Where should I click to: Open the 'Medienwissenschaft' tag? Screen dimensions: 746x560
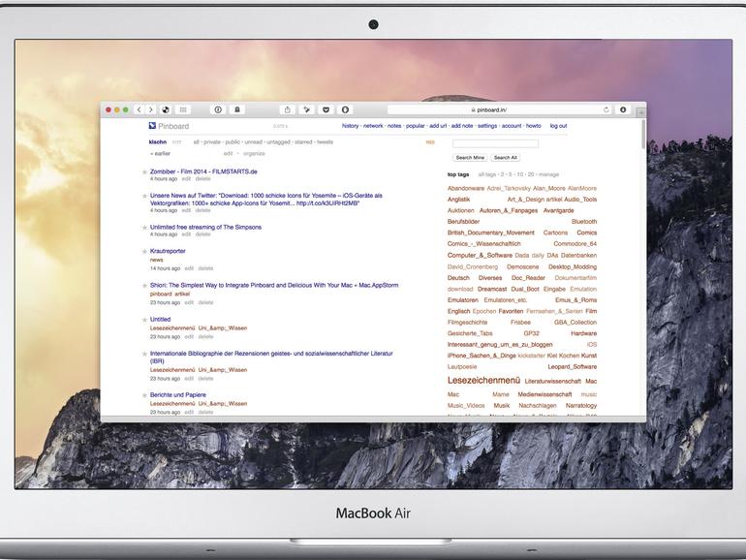click(x=544, y=394)
